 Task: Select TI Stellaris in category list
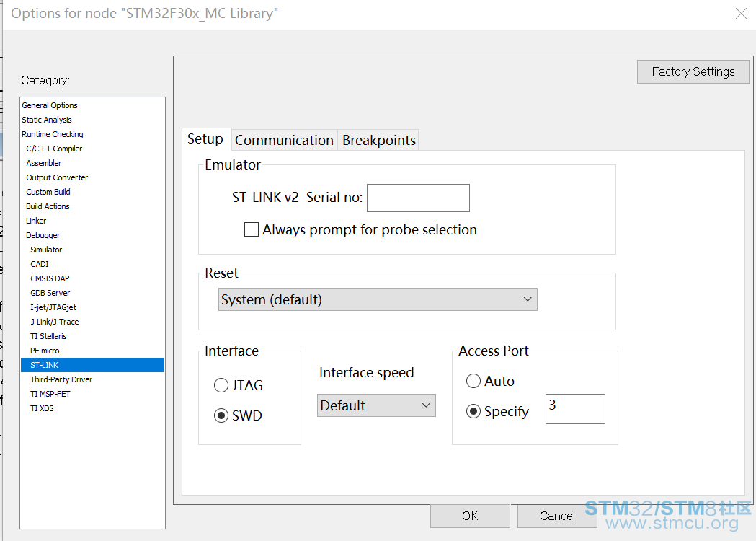92,336
